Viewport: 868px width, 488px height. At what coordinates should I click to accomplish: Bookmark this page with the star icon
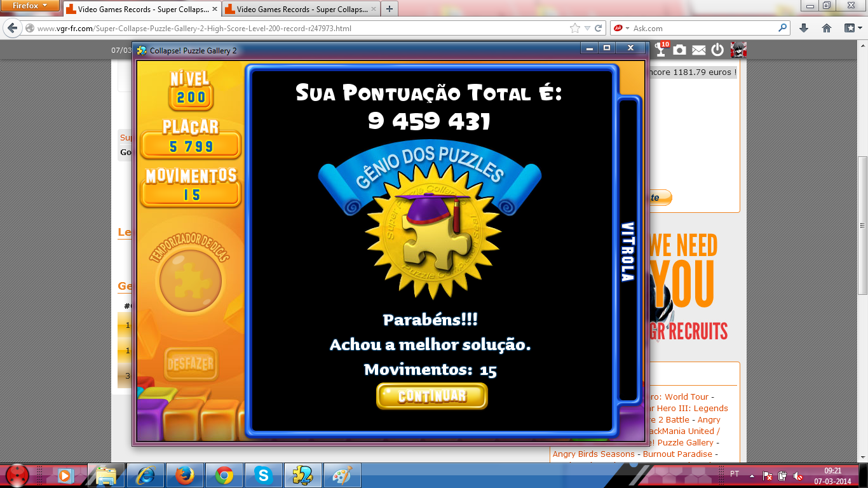(575, 28)
